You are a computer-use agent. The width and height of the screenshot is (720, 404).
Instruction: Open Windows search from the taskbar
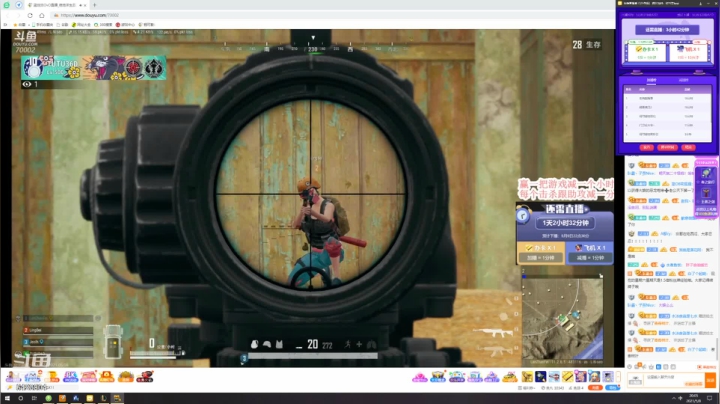pos(21,398)
